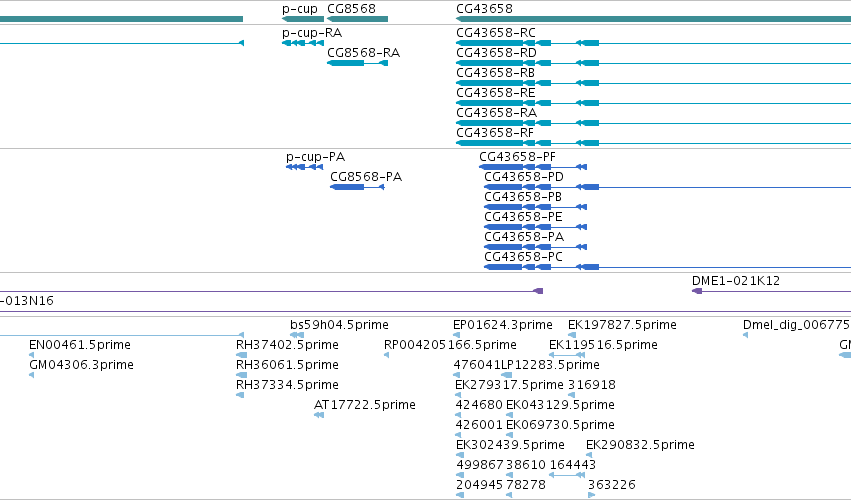
Task: Select EST bs59h04.5prime
Action: (339, 325)
